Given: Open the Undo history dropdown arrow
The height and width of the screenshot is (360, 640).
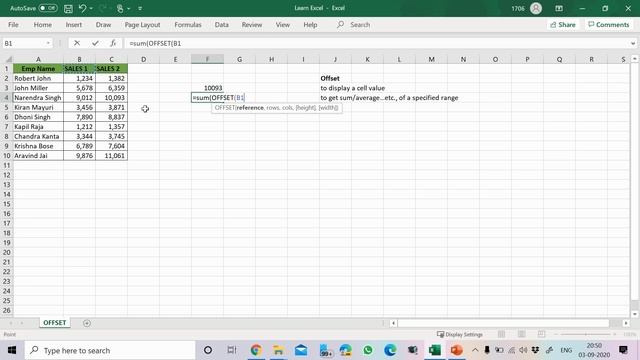Looking at the screenshot, I should pos(91,8).
